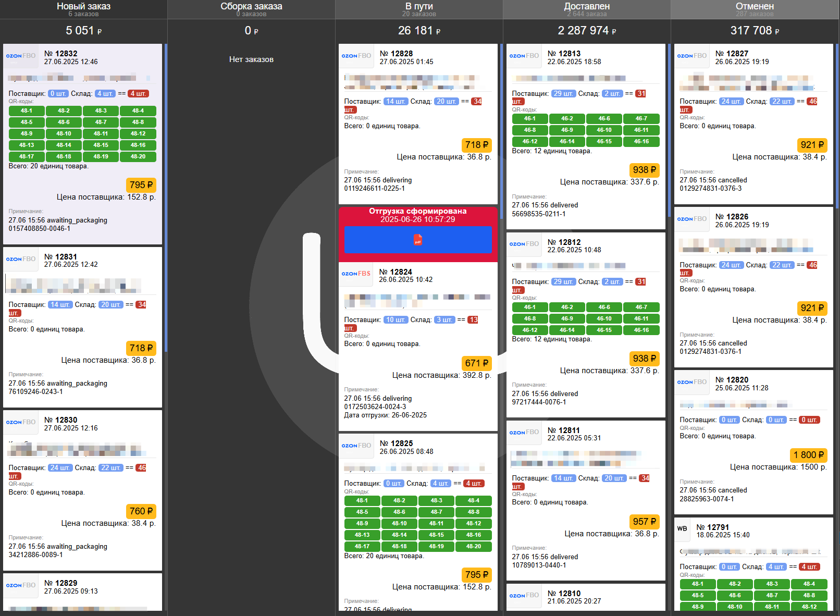This screenshot has height=616, width=840.
Task: Click OZON FBS logo on order 12824
Action: (x=356, y=274)
